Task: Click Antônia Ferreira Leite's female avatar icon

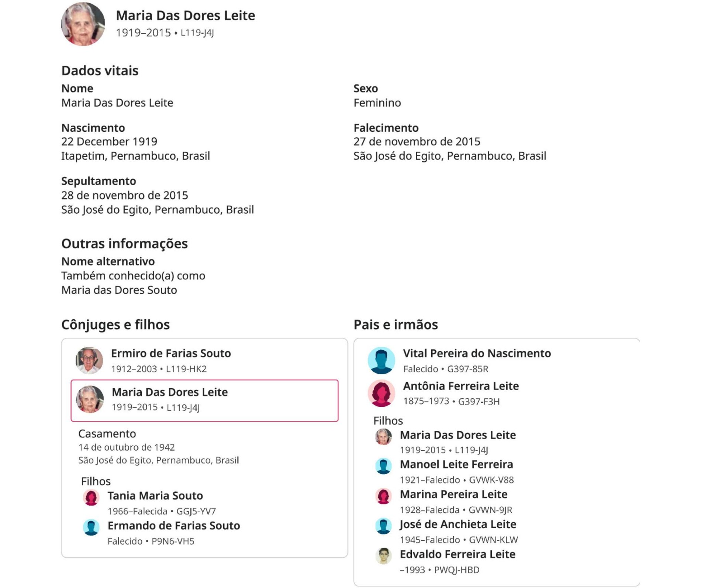Action: [x=381, y=393]
